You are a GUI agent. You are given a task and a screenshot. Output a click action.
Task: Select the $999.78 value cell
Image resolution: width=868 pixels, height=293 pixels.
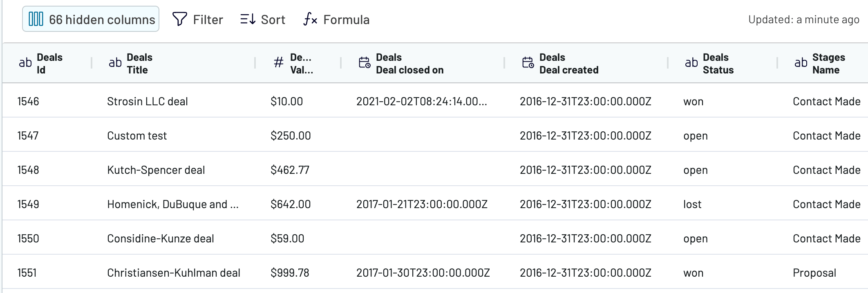(290, 273)
